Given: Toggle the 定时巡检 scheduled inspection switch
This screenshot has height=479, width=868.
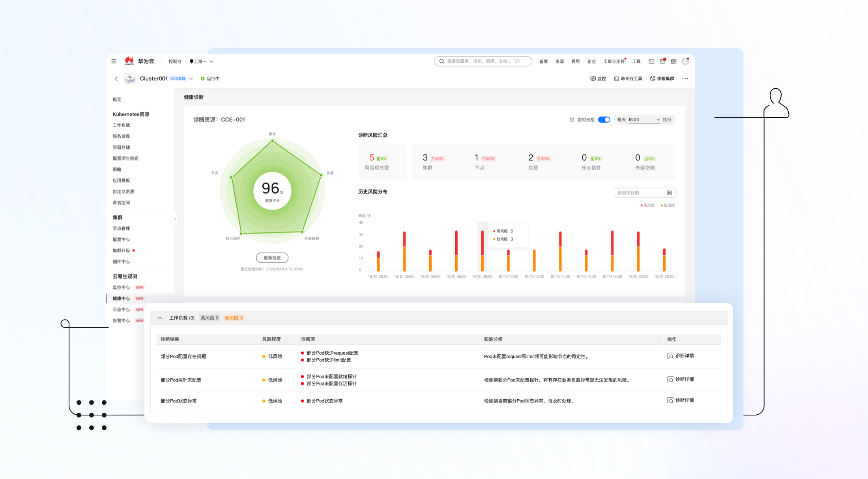Looking at the screenshot, I should (x=604, y=120).
